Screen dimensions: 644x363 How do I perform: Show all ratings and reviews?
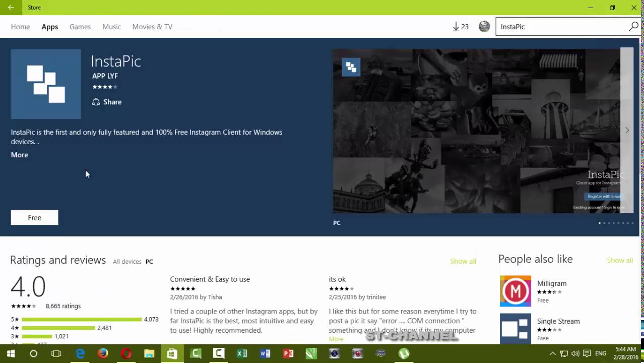point(463,261)
